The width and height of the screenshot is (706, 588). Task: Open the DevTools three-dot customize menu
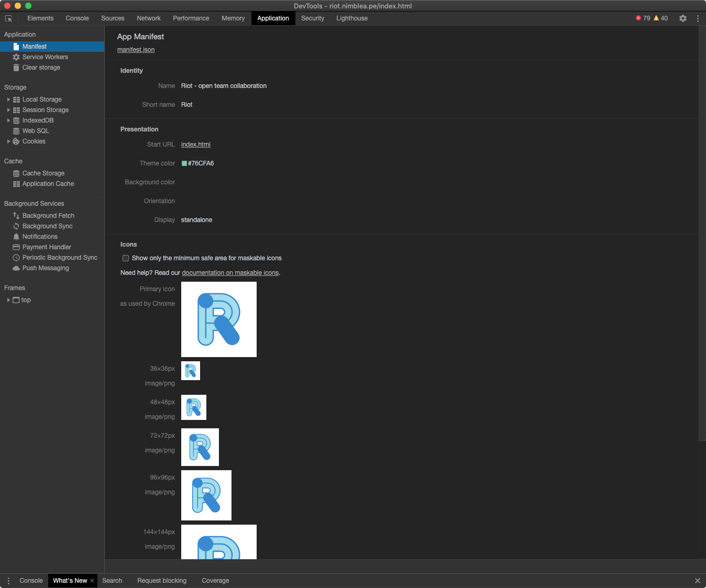(698, 18)
